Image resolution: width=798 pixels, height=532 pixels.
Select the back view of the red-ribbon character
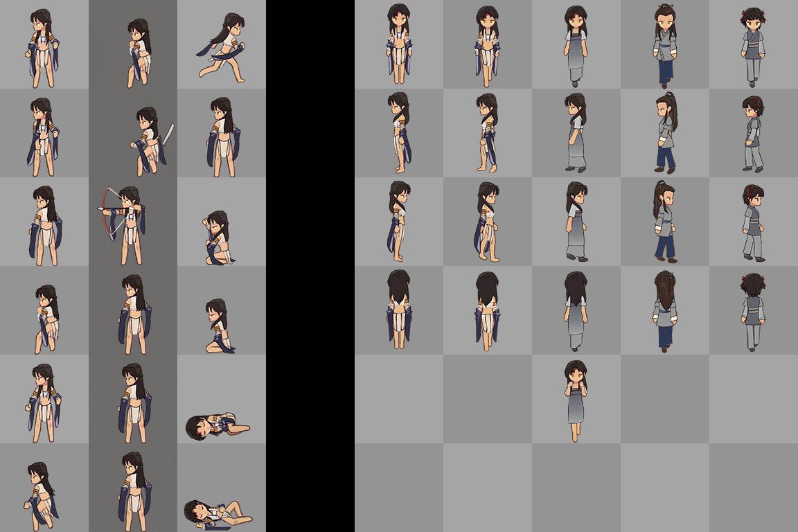point(753,312)
